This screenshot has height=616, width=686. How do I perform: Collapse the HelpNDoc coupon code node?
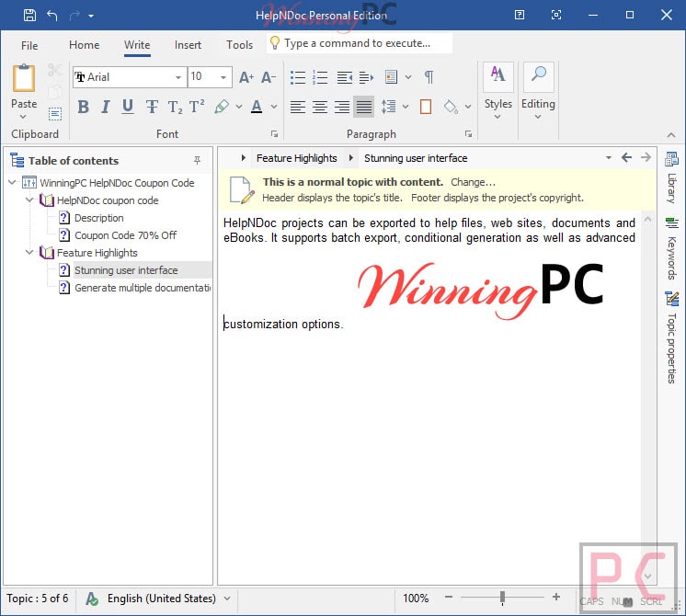point(29,200)
